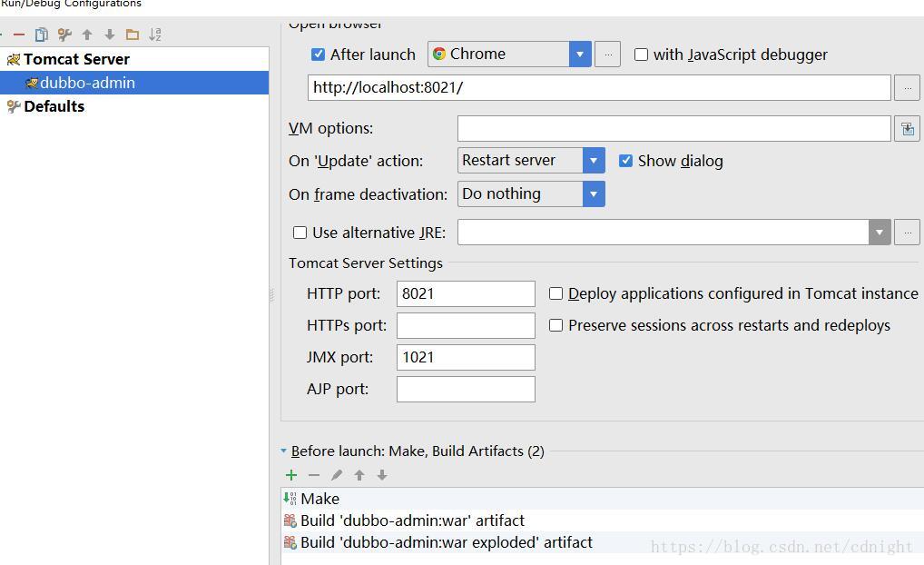Click the JMX port field

pos(466,357)
